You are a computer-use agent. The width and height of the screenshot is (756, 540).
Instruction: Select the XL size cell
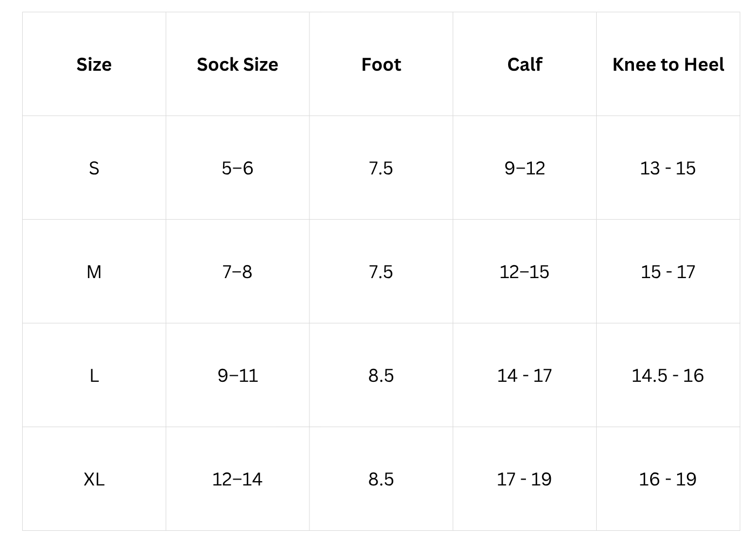point(94,479)
